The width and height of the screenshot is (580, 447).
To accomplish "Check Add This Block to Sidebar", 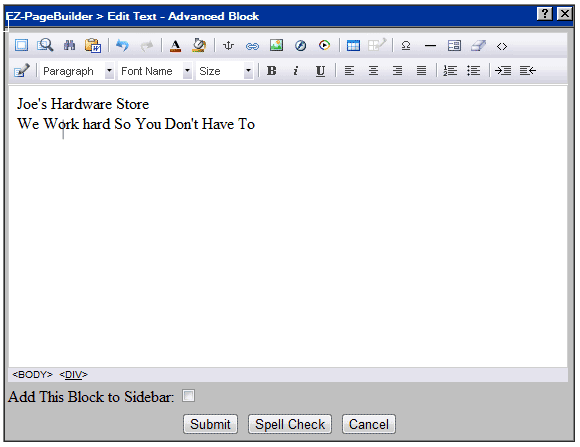I will point(188,396).
